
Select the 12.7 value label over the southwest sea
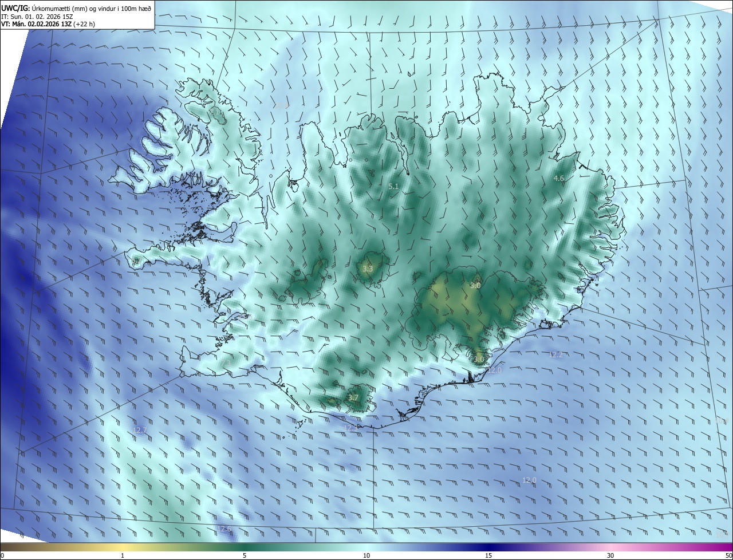pyautogui.click(x=139, y=430)
